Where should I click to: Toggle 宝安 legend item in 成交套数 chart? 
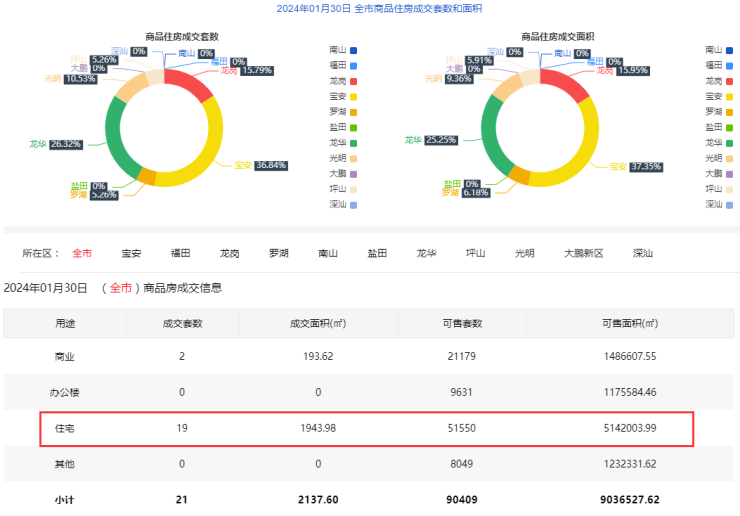(x=342, y=96)
